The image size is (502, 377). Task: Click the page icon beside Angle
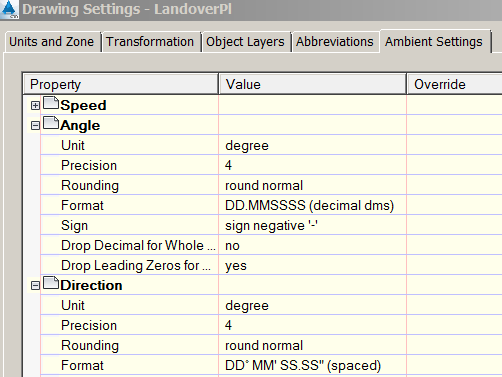point(51,123)
